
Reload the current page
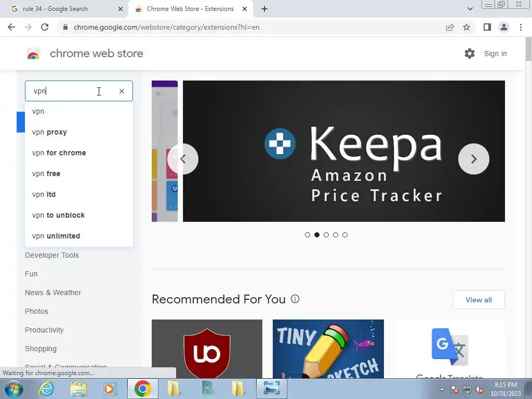pyautogui.click(x=45, y=27)
